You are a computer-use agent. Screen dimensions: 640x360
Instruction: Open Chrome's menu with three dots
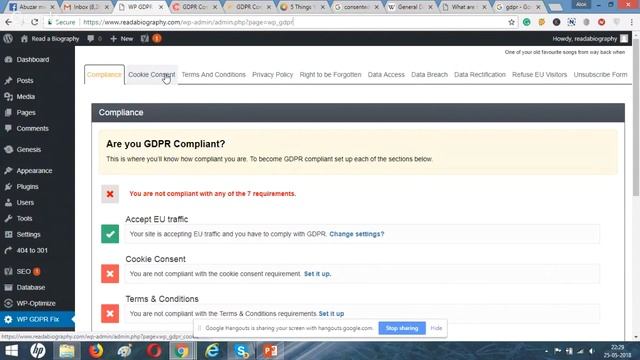[631, 22]
